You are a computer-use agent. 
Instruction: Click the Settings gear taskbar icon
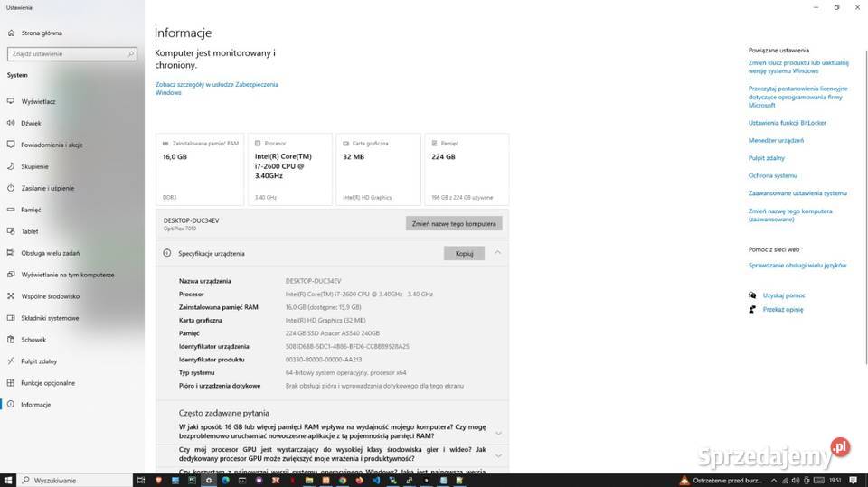tap(209, 481)
